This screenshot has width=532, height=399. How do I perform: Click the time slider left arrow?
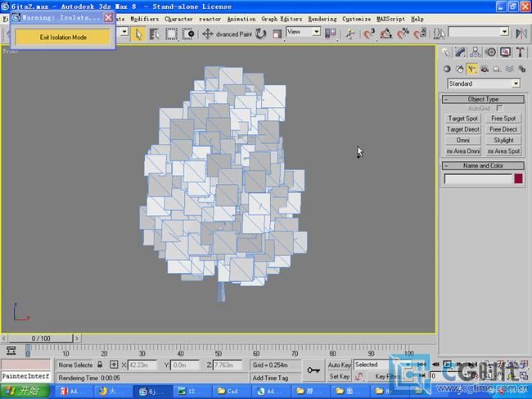(x=4, y=338)
